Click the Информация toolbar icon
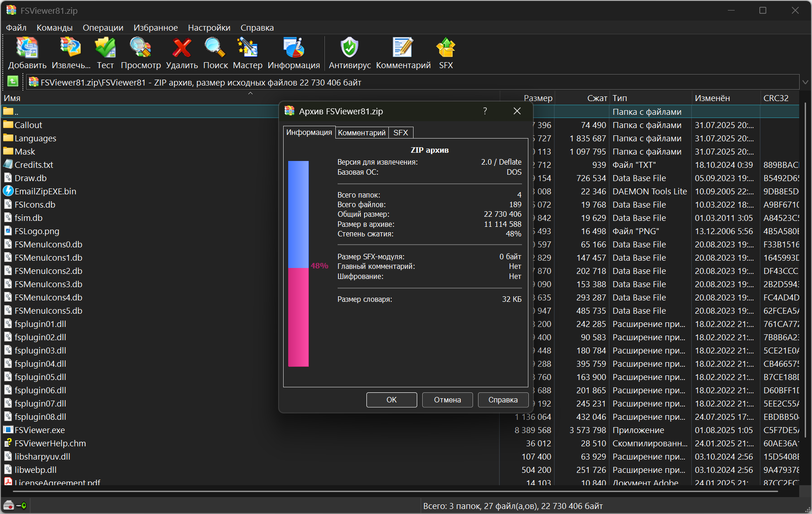 [x=294, y=48]
